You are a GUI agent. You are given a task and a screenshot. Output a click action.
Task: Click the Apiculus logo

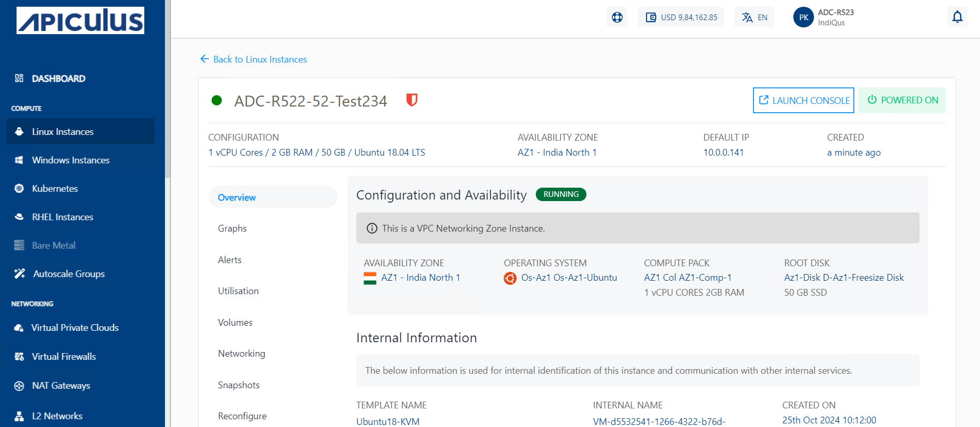click(x=80, y=21)
